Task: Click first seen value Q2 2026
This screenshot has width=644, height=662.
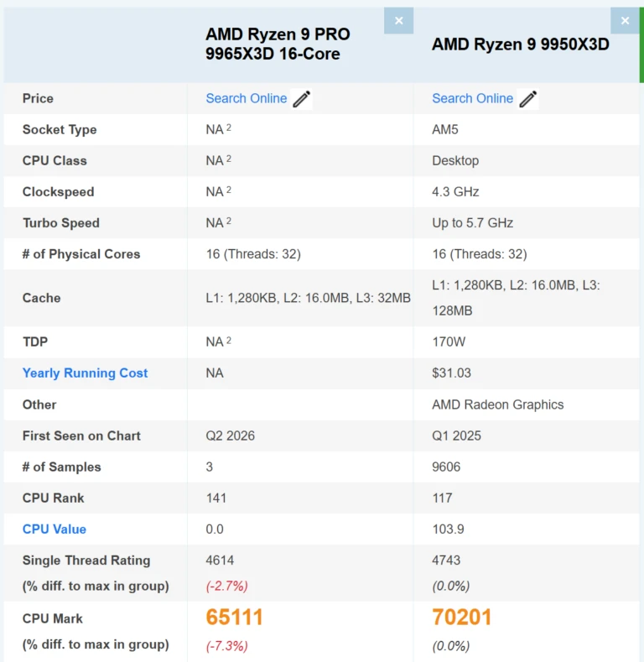Action: click(x=231, y=435)
